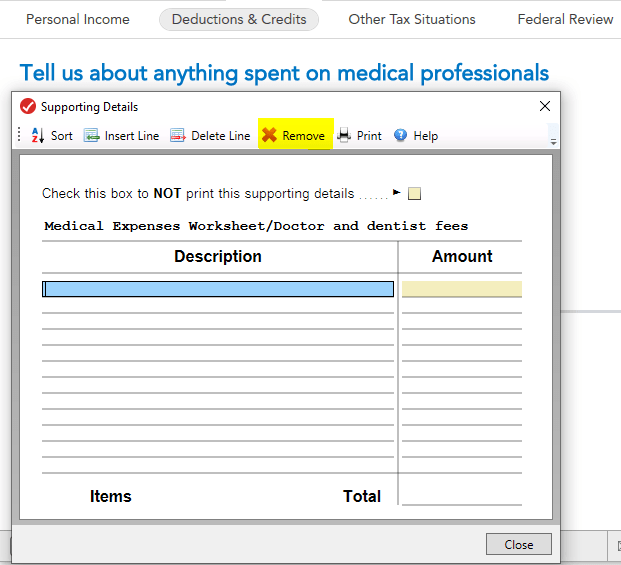621x565 pixels.
Task: Click the Help label
Action: 426,136
